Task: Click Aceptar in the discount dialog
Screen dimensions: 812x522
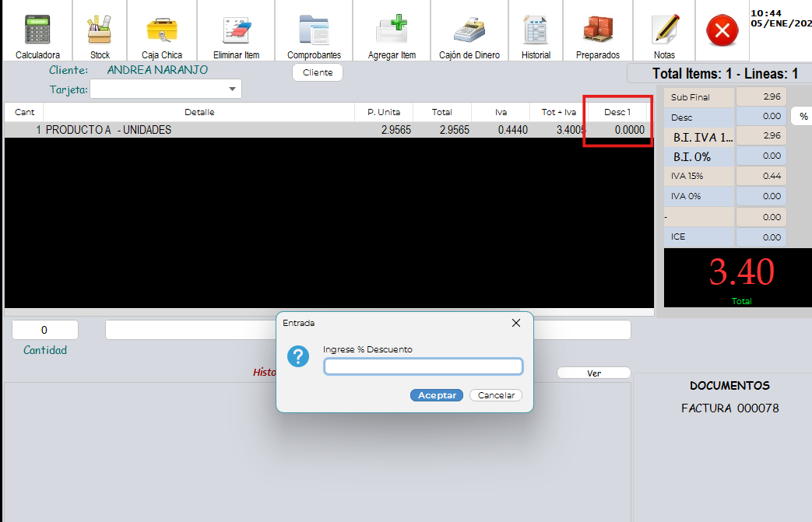Action: (437, 395)
